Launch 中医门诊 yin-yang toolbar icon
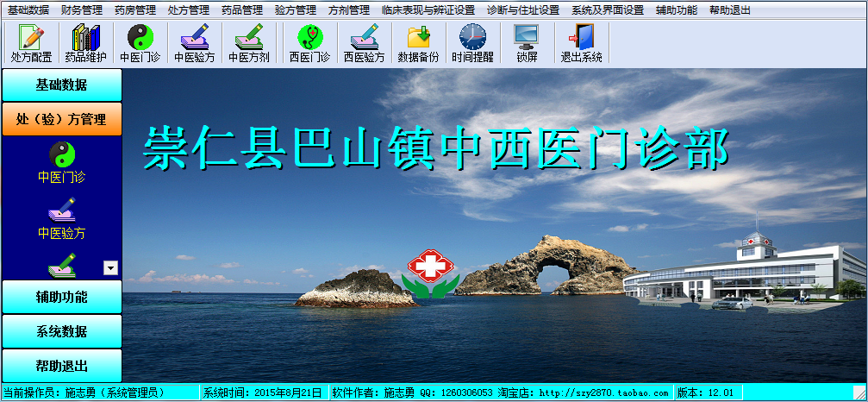The height and width of the screenshot is (402, 868). point(140,43)
